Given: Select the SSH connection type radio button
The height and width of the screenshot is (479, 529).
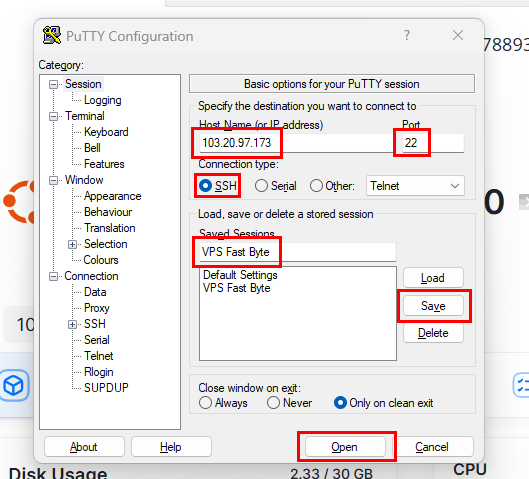Looking at the screenshot, I should point(205,186).
